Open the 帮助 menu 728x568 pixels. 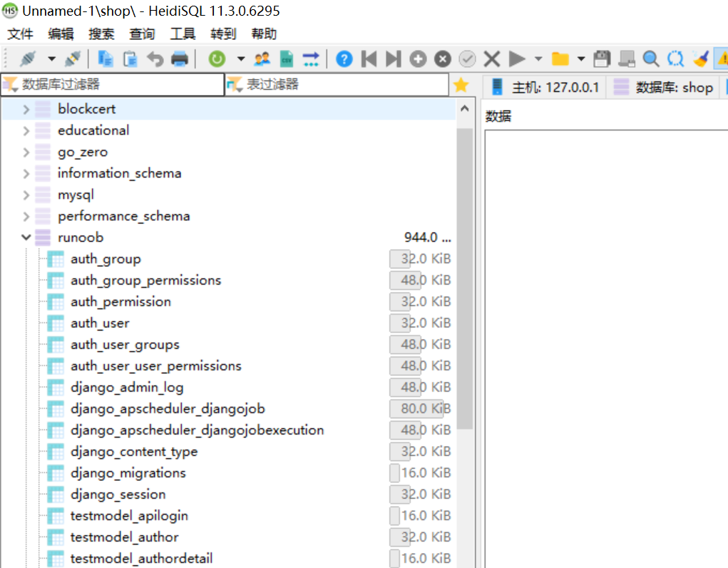coord(265,34)
